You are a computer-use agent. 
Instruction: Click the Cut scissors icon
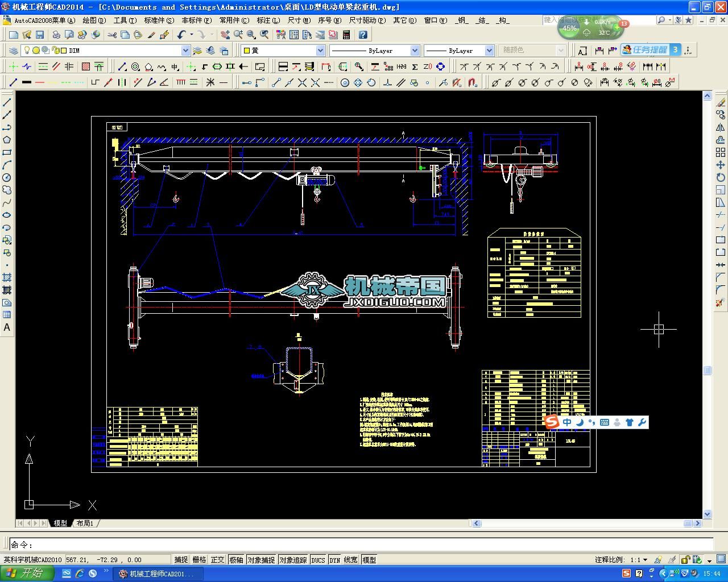tap(112, 35)
